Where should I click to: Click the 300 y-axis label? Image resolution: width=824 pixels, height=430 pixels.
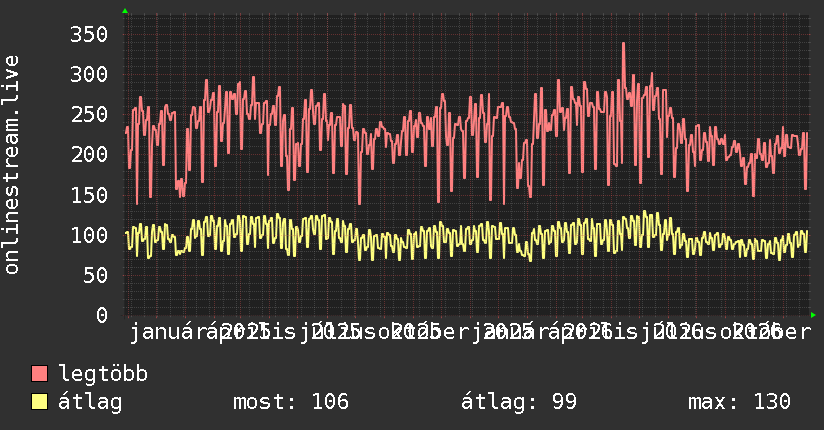89,74
